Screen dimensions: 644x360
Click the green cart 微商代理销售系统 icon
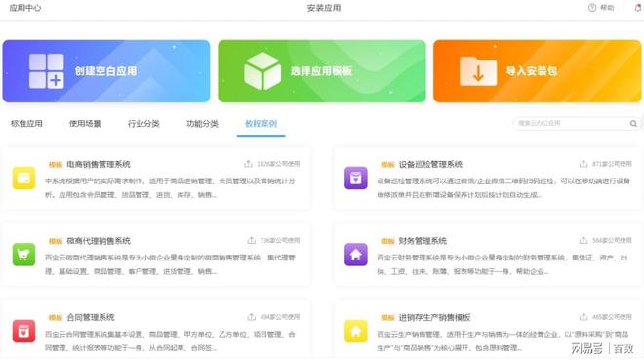point(23,255)
